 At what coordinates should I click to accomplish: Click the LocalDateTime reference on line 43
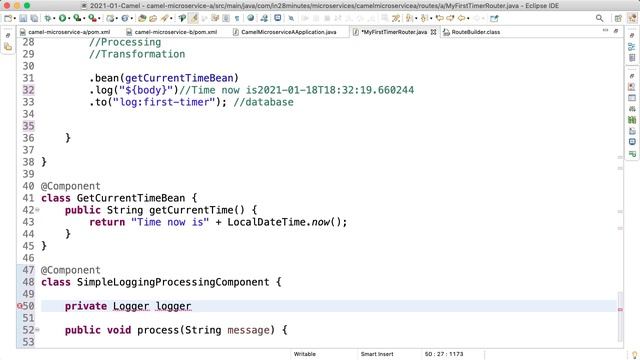click(266, 222)
